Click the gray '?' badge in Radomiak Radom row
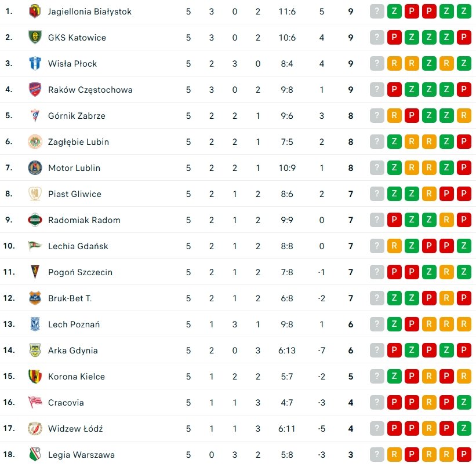476x467 pixels. pyautogui.click(x=377, y=220)
